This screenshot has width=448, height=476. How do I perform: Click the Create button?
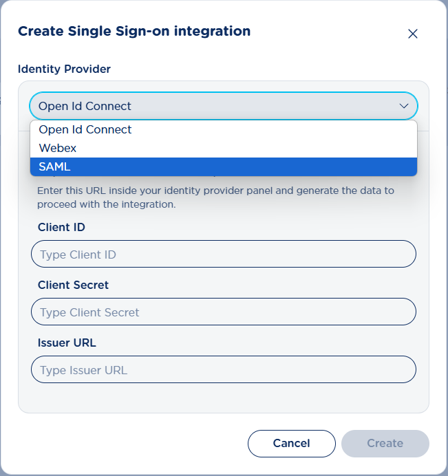pos(385,444)
